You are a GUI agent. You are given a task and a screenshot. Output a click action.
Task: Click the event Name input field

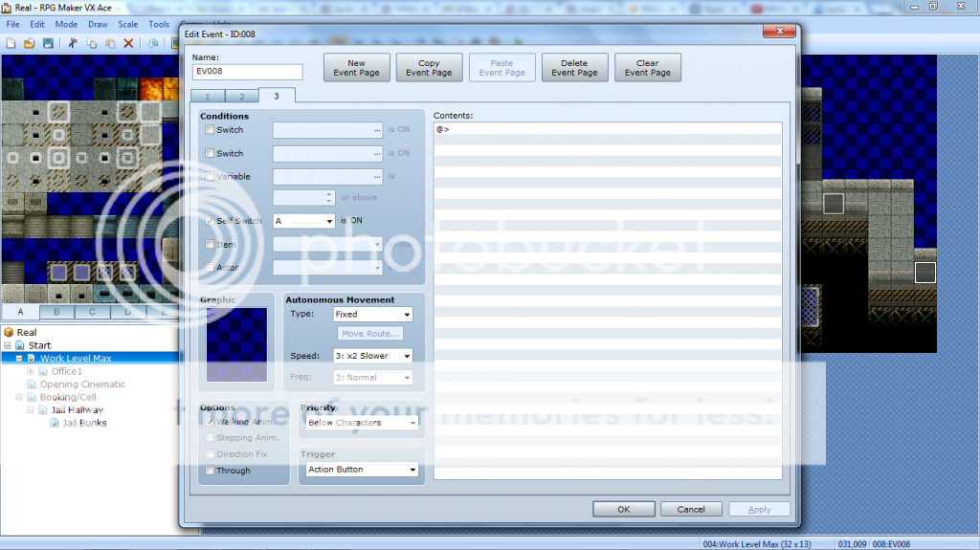tap(247, 72)
